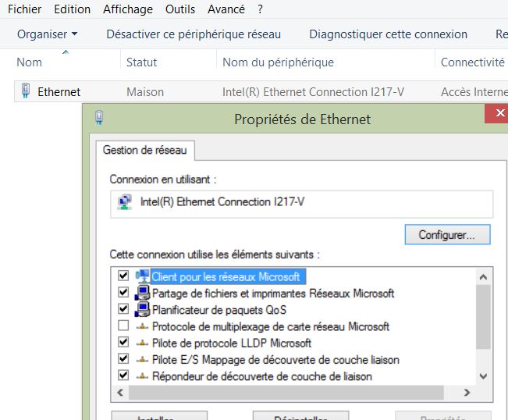Uncheck Client pour les réseaux Microsoft
The height and width of the screenshot is (420, 508).
123,276
